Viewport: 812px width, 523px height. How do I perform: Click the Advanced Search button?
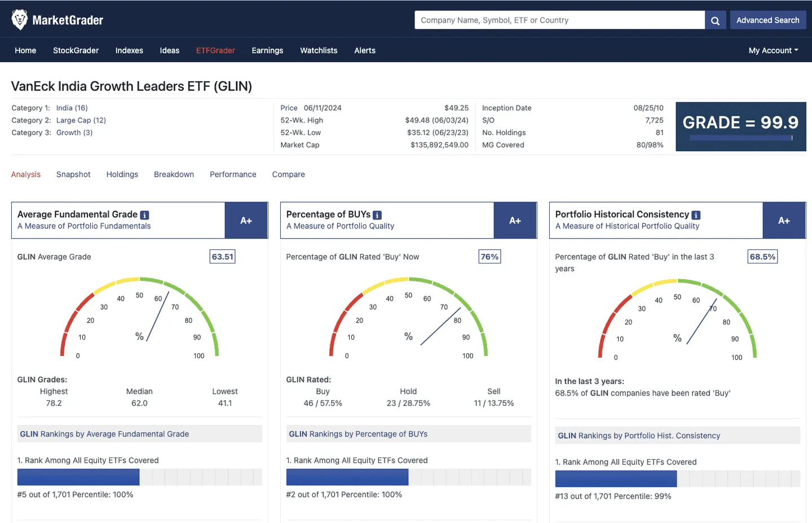767,20
